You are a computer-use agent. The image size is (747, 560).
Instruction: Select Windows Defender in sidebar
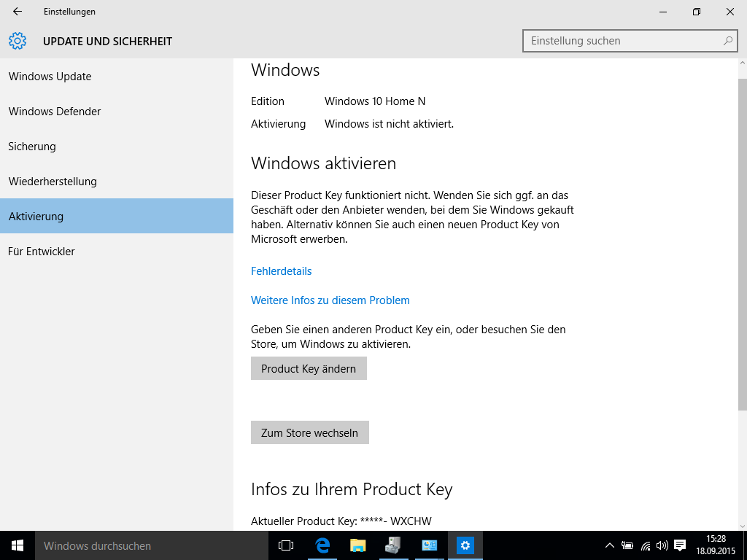pyautogui.click(x=117, y=112)
